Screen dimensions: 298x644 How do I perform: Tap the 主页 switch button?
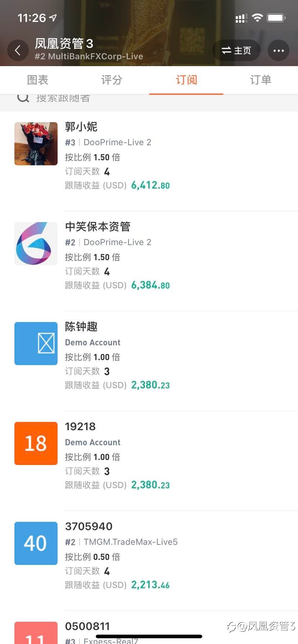(236, 50)
